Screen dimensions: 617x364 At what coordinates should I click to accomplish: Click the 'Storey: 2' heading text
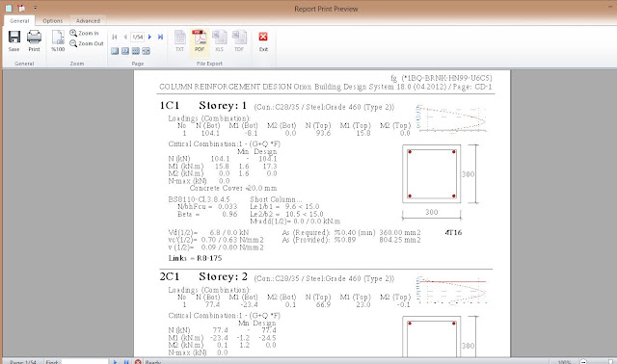click(x=223, y=276)
